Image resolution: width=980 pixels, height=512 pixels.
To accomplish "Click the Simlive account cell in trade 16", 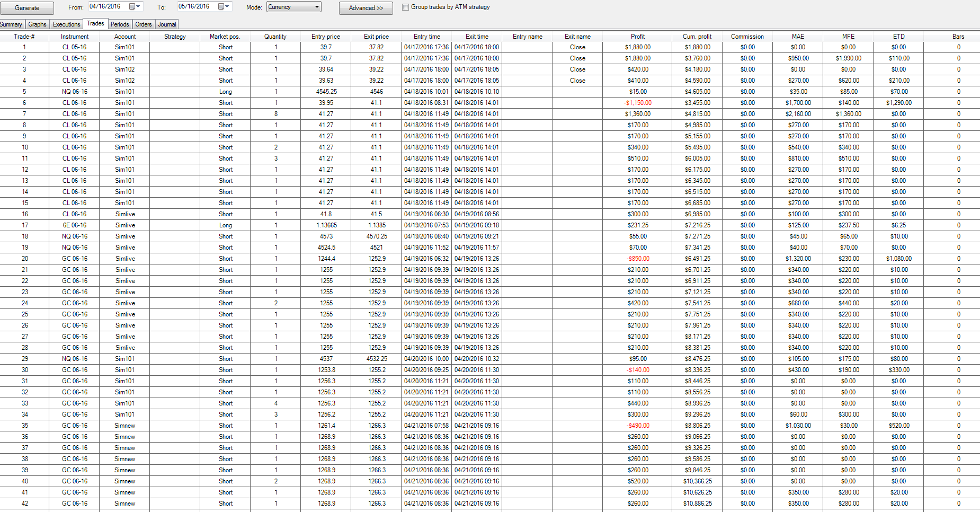I will click(126, 214).
